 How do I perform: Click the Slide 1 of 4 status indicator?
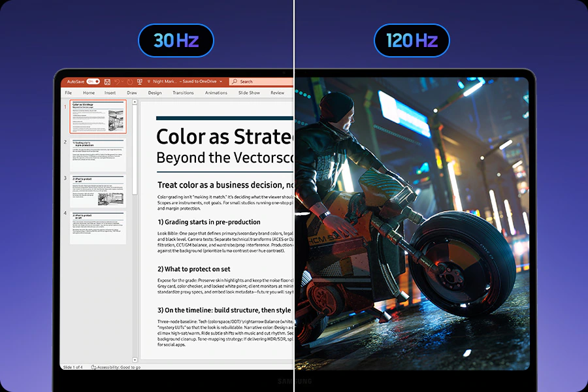[x=73, y=367]
